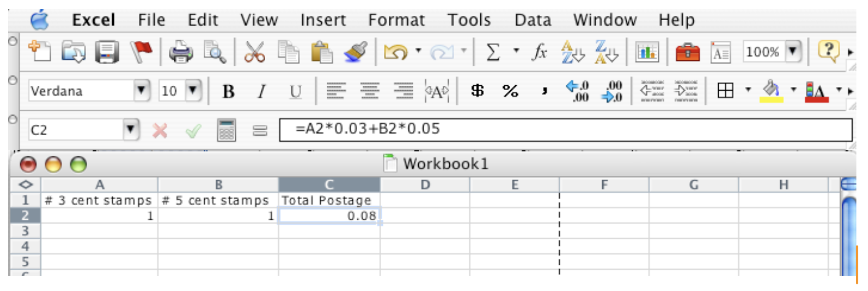The image size is (868, 291).
Task: Apply borders with the Borders icon
Action: click(725, 91)
